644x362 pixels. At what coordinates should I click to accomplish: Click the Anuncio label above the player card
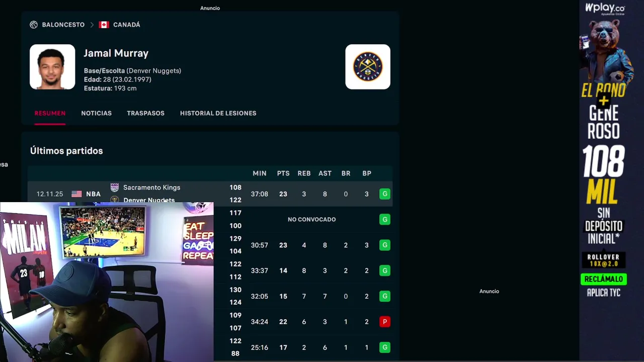click(210, 8)
